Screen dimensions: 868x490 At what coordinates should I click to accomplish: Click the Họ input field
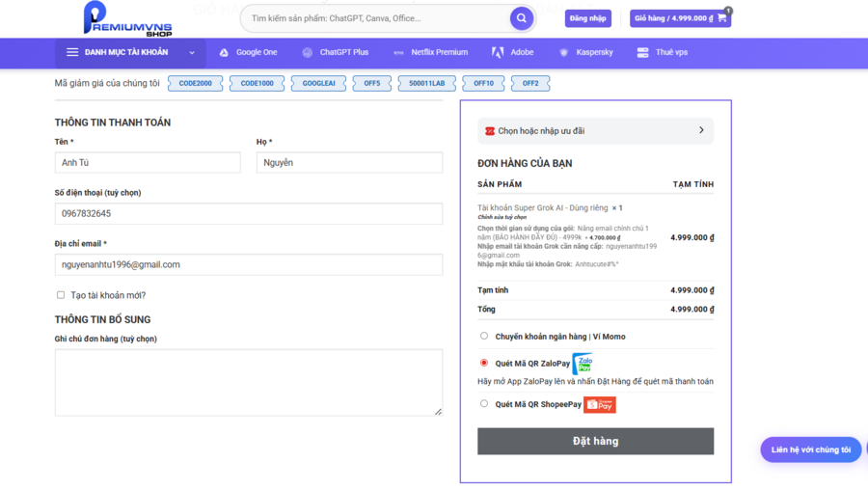(349, 163)
